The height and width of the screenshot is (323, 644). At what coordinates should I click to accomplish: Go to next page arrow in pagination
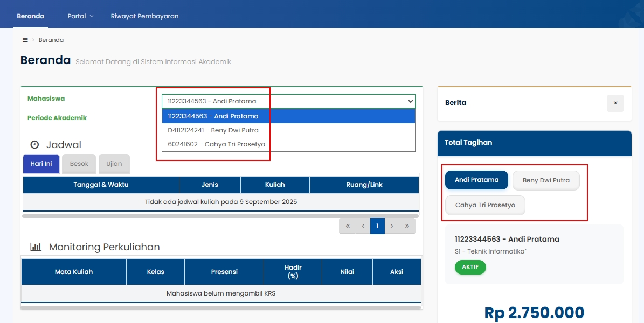point(392,226)
